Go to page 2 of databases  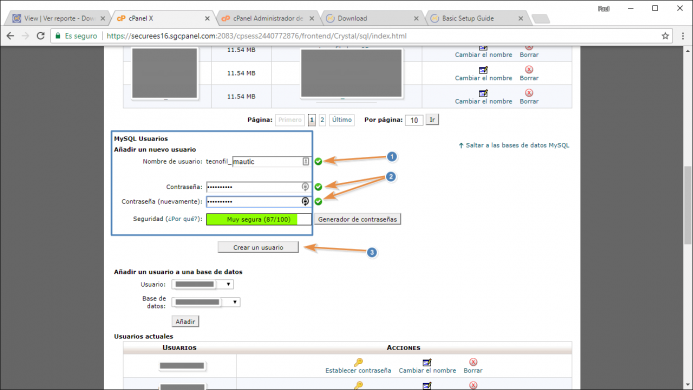tap(322, 120)
